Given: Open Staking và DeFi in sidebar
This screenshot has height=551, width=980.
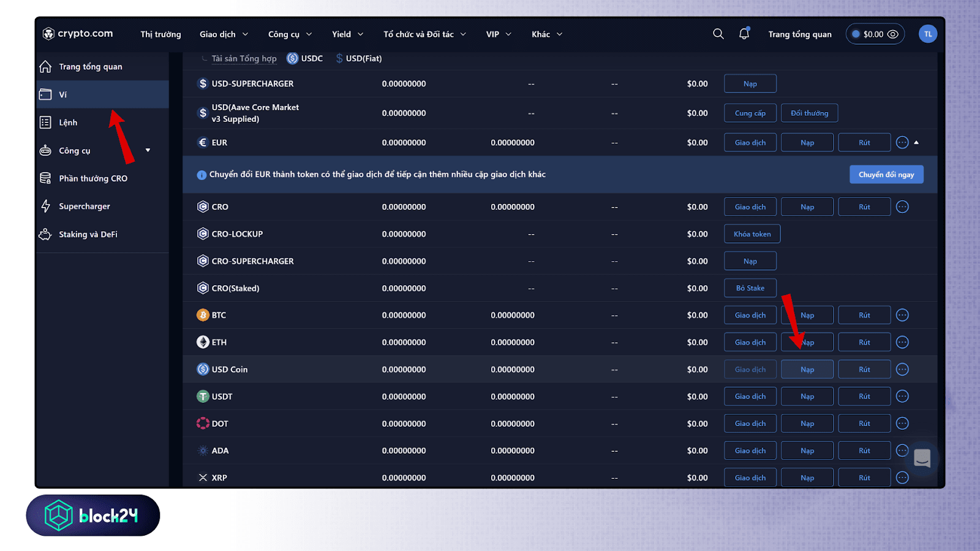Looking at the screenshot, I should click(102, 234).
